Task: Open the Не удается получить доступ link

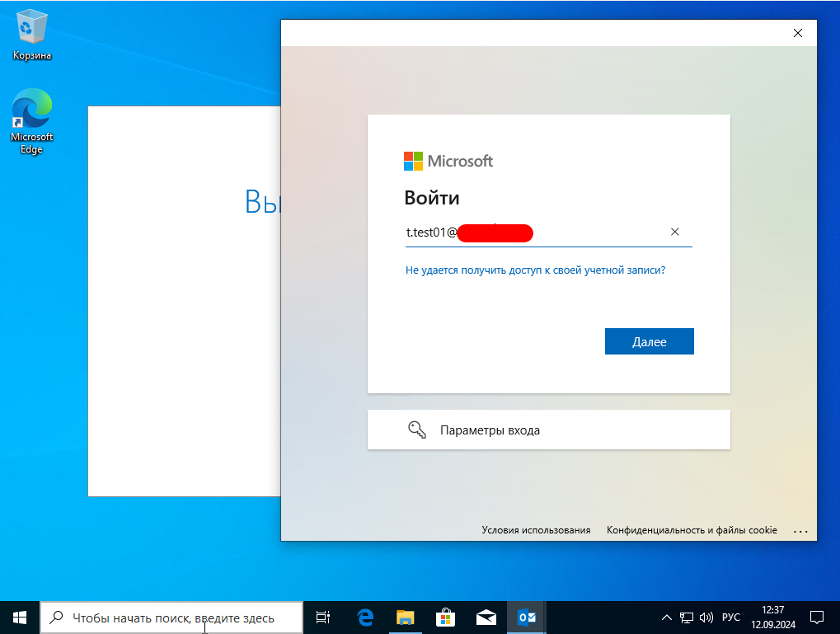Action: (x=535, y=270)
